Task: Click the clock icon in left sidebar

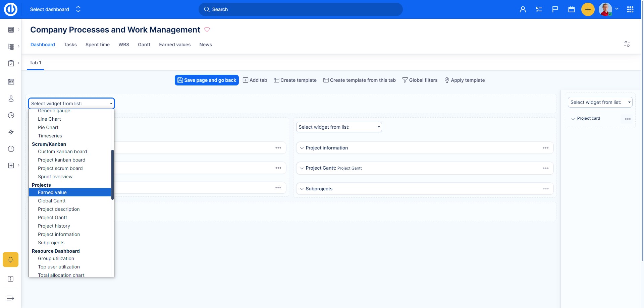Action: 11,115
